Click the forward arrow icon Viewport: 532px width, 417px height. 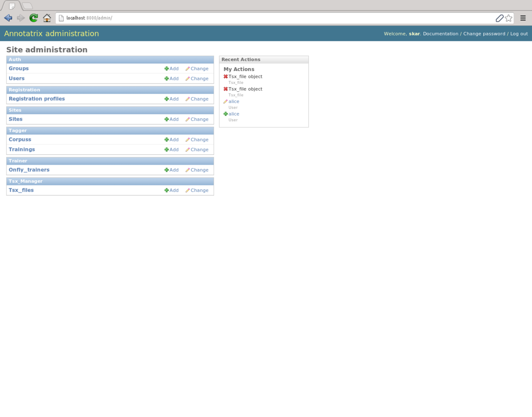[21, 18]
